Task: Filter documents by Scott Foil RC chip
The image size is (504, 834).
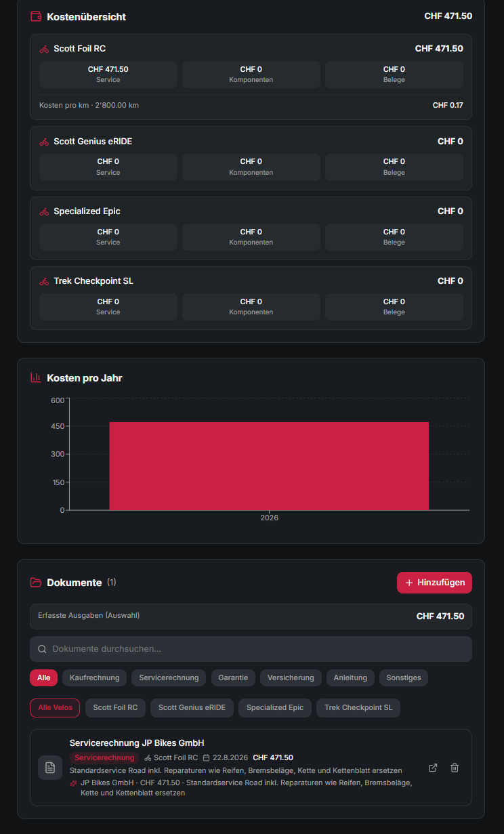Action: click(x=115, y=707)
